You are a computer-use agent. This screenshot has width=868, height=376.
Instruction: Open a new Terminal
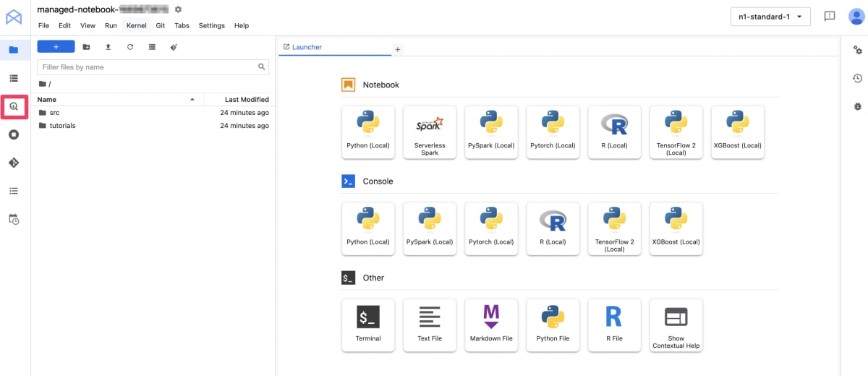pyautogui.click(x=368, y=325)
